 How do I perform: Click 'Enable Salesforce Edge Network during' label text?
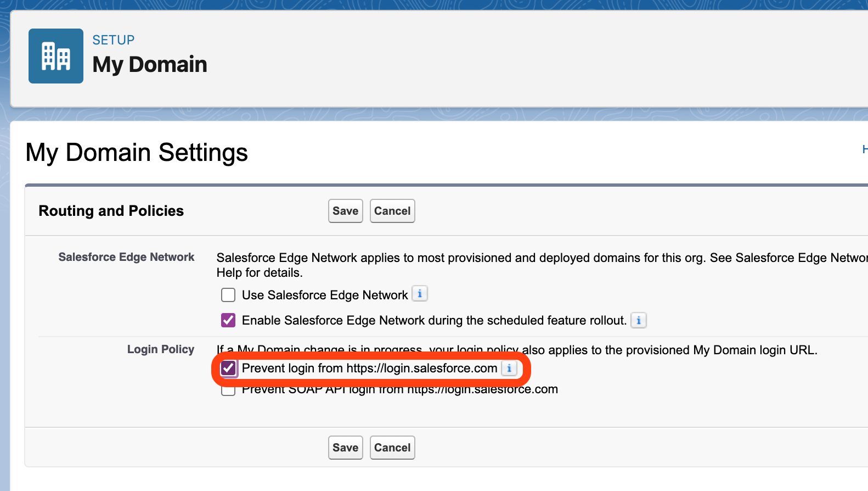pyautogui.click(x=434, y=321)
